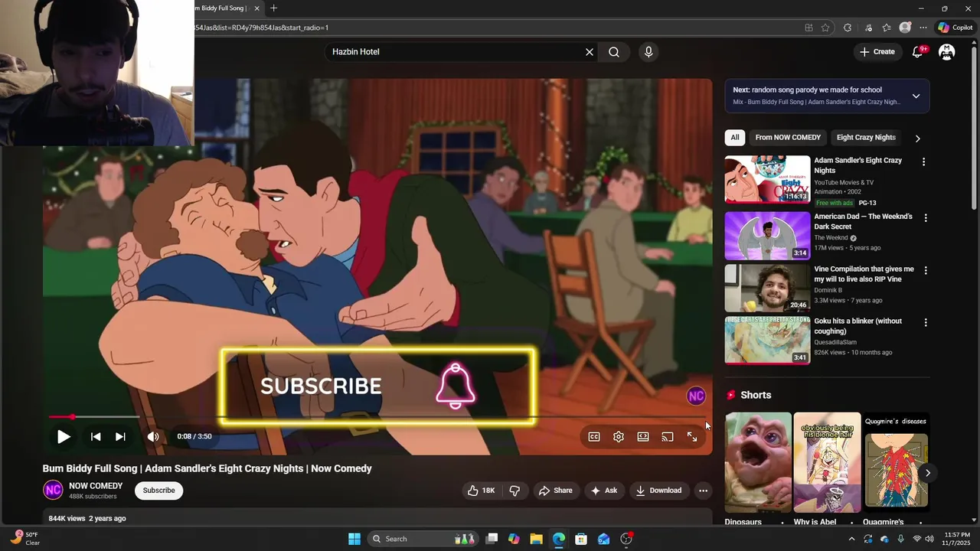This screenshot has width=980, height=551.
Task: Open Vine Compilation video thumbnail
Action: coord(767,288)
